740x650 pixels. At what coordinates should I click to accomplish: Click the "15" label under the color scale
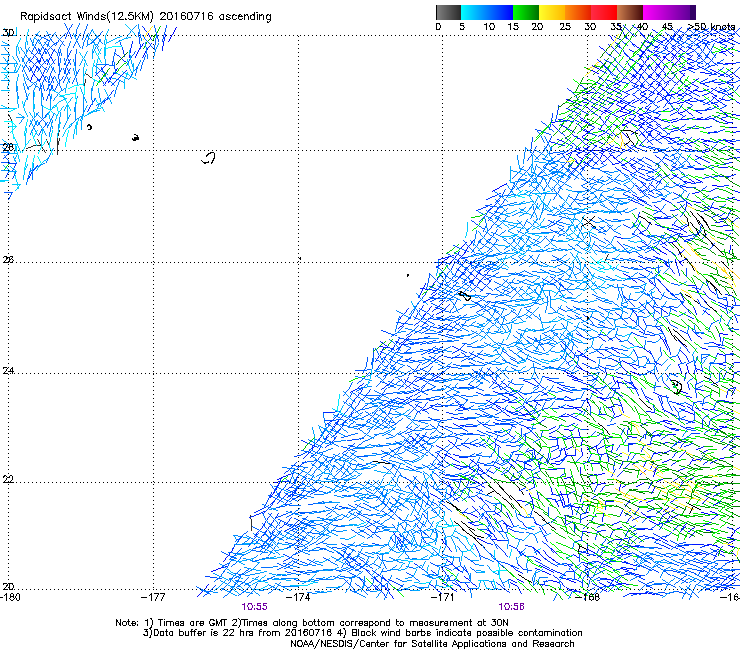513,27
